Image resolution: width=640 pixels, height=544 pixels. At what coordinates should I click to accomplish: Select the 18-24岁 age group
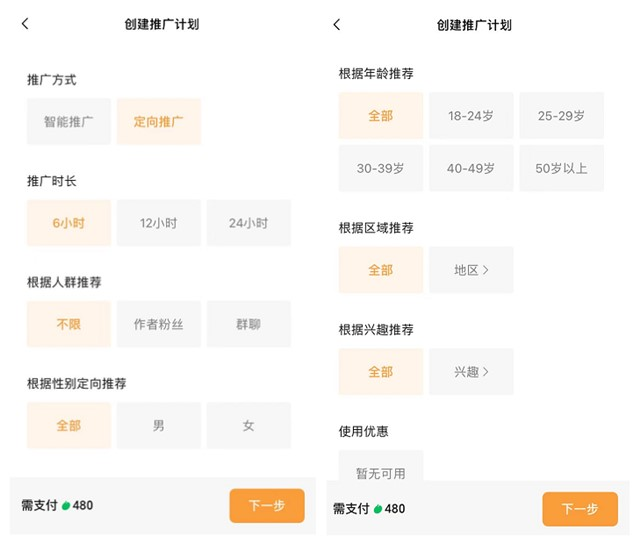point(471,115)
